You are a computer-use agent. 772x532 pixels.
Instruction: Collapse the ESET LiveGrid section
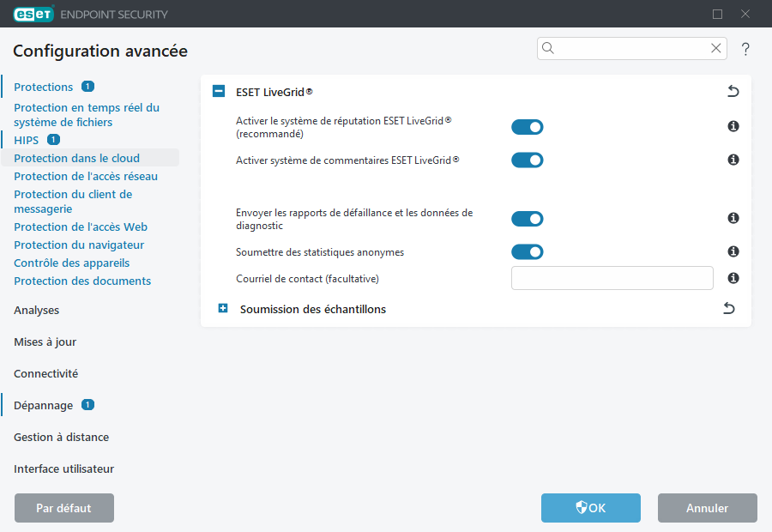(218, 90)
